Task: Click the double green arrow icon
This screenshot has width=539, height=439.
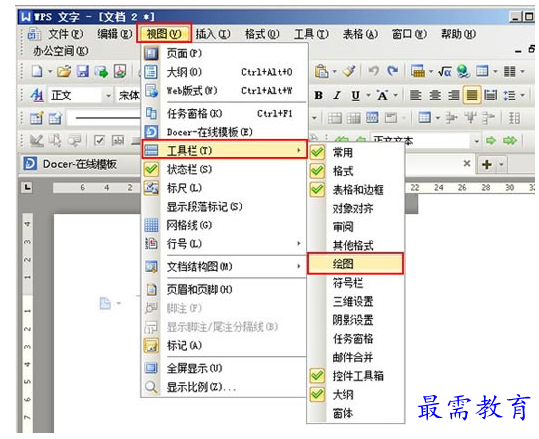Action: point(510,140)
